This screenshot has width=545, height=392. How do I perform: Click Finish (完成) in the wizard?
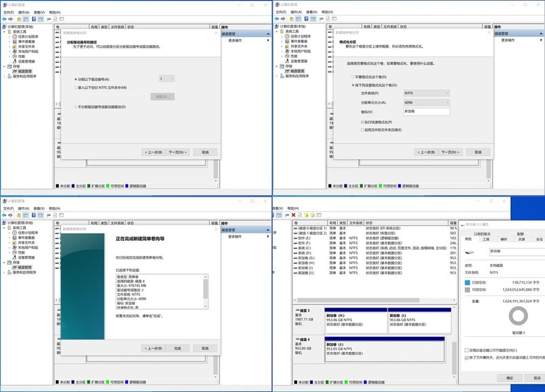click(177, 348)
